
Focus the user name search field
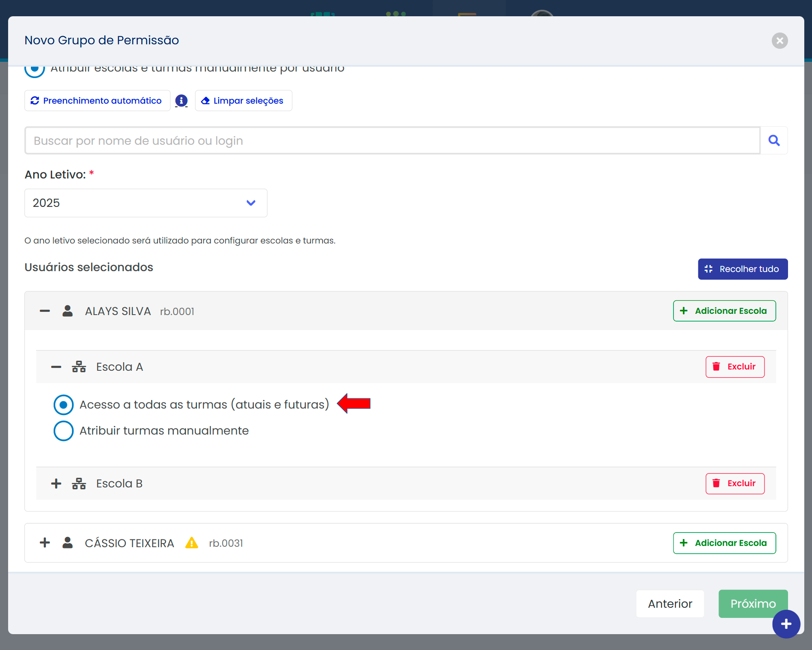[392, 141]
